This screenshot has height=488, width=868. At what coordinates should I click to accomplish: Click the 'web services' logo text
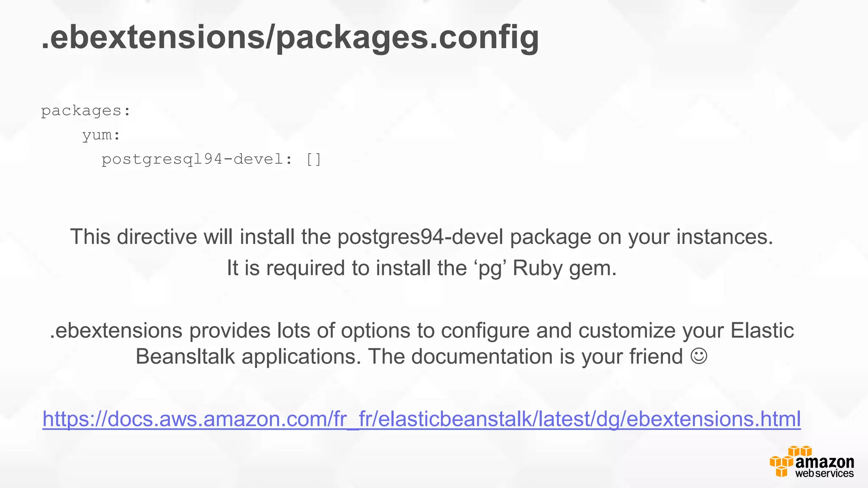click(x=824, y=474)
